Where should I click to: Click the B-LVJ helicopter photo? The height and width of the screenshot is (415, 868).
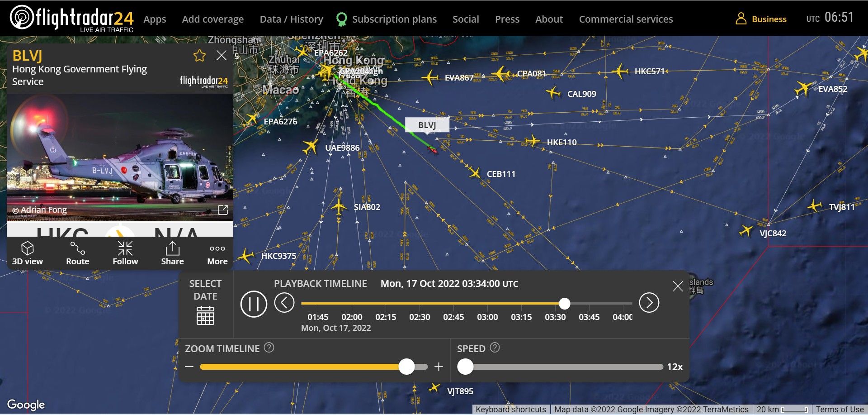point(120,157)
